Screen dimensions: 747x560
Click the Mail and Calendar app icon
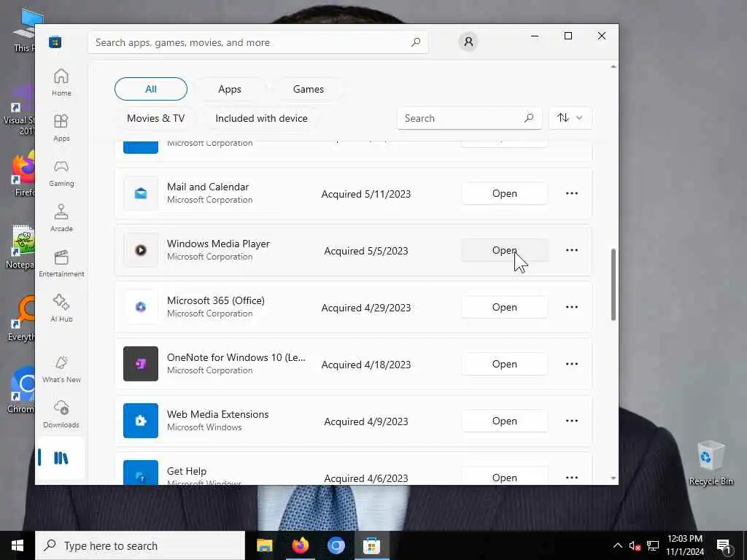click(x=141, y=193)
